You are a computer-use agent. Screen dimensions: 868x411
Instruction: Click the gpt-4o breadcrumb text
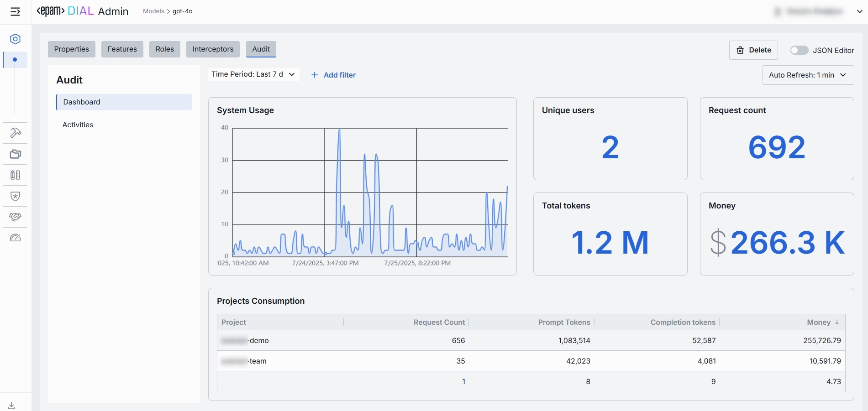(x=183, y=11)
